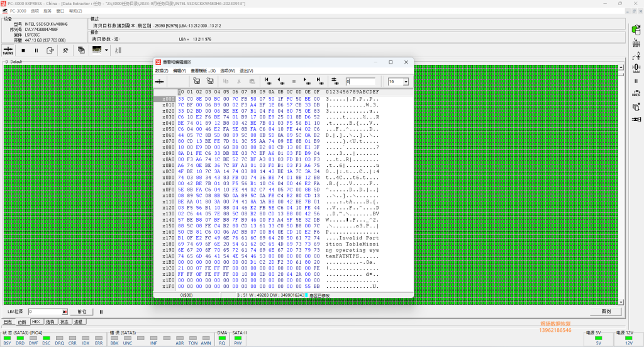Click the stacked windows icon in main toolbar

point(81,50)
